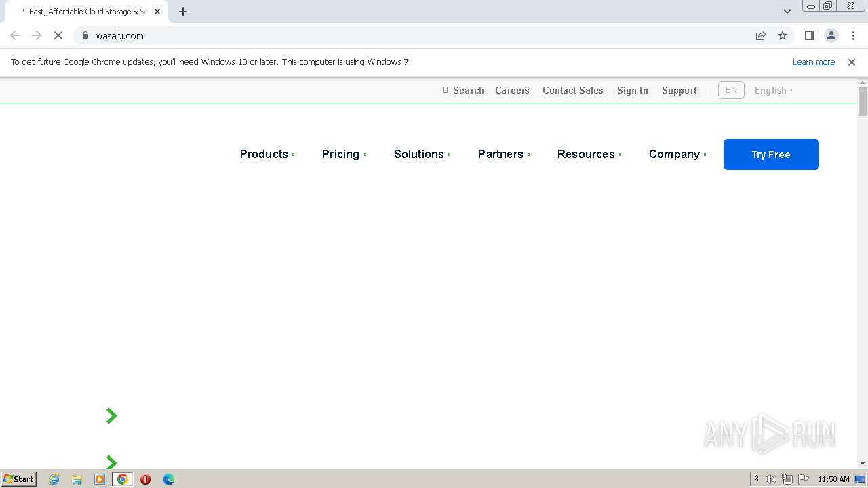Viewport: 868px width, 488px height.
Task: Click the EN language badge
Action: click(x=731, y=90)
